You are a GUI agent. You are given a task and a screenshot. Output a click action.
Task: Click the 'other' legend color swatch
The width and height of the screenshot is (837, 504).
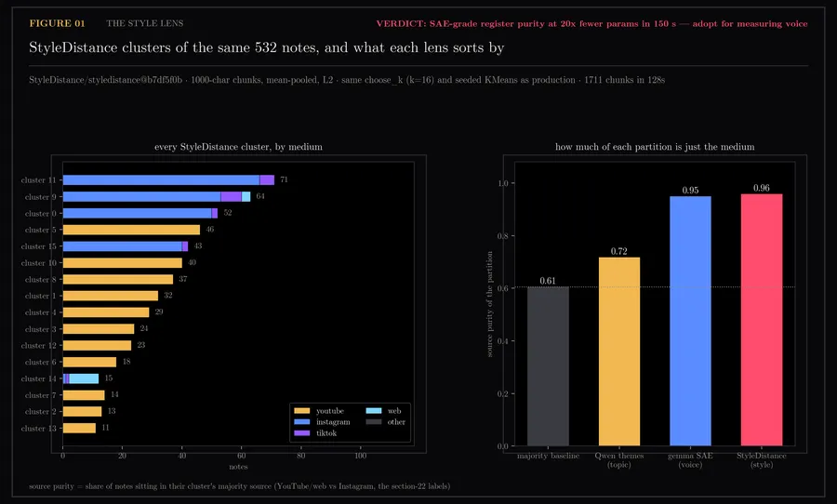pos(374,422)
